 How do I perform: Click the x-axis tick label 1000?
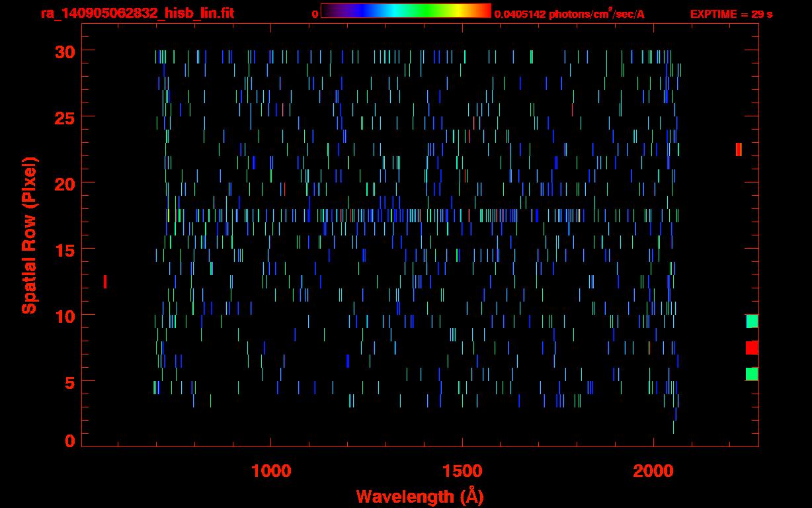pos(271,470)
